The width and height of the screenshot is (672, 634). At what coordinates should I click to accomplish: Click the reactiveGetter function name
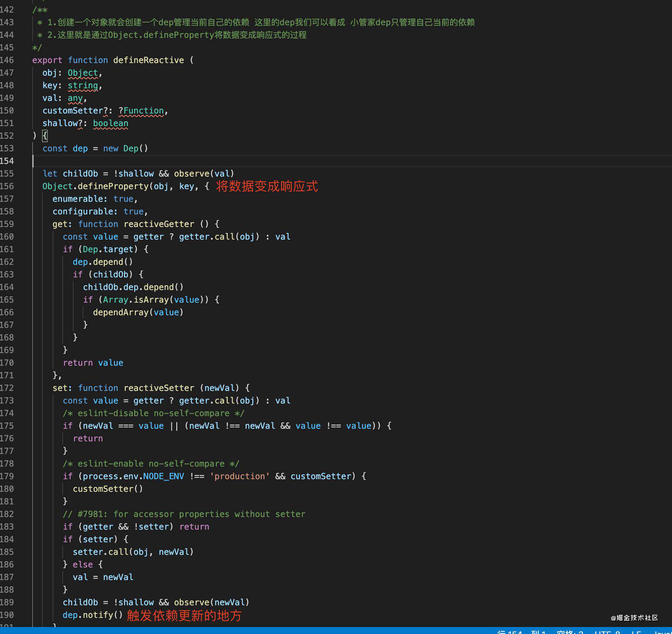[x=159, y=224]
